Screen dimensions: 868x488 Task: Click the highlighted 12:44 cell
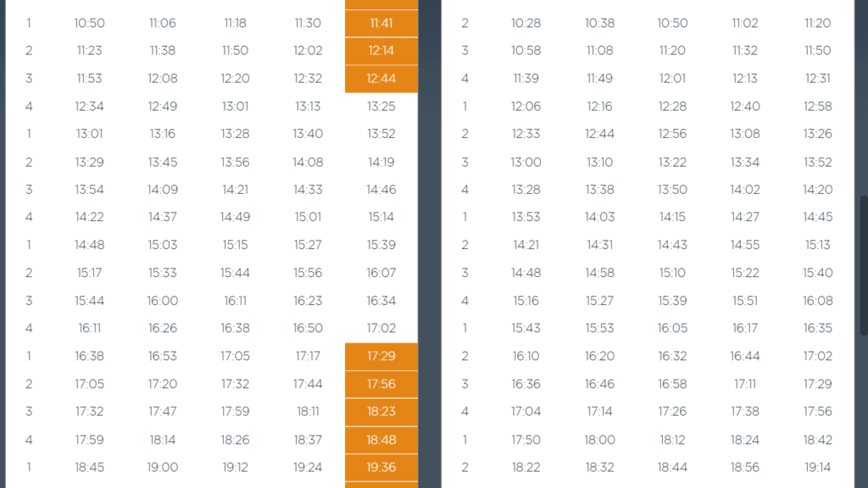(381, 79)
